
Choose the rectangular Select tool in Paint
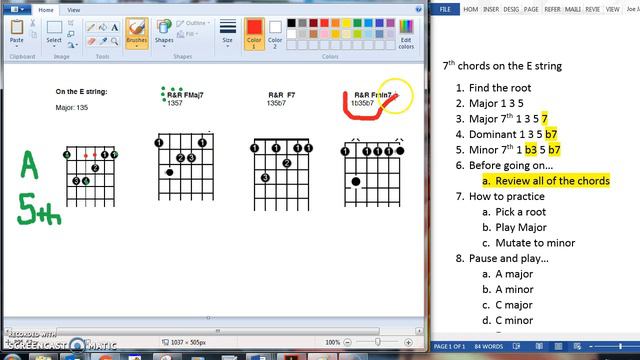coord(54,27)
